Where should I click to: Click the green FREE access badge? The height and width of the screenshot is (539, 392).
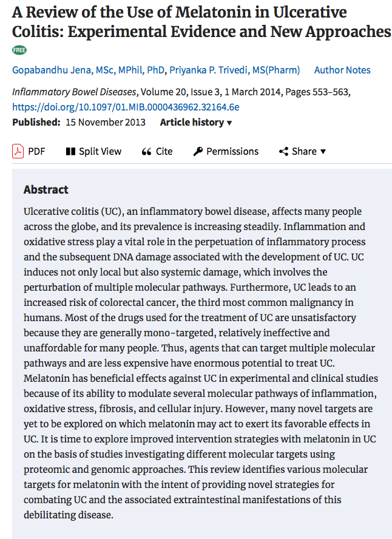click(x=19, y=50)
